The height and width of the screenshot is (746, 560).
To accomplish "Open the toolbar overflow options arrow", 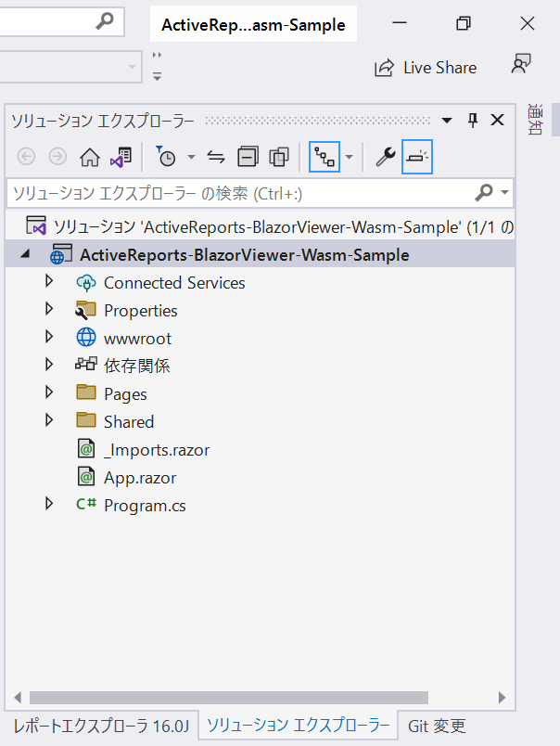I will (x=157, y=76).
